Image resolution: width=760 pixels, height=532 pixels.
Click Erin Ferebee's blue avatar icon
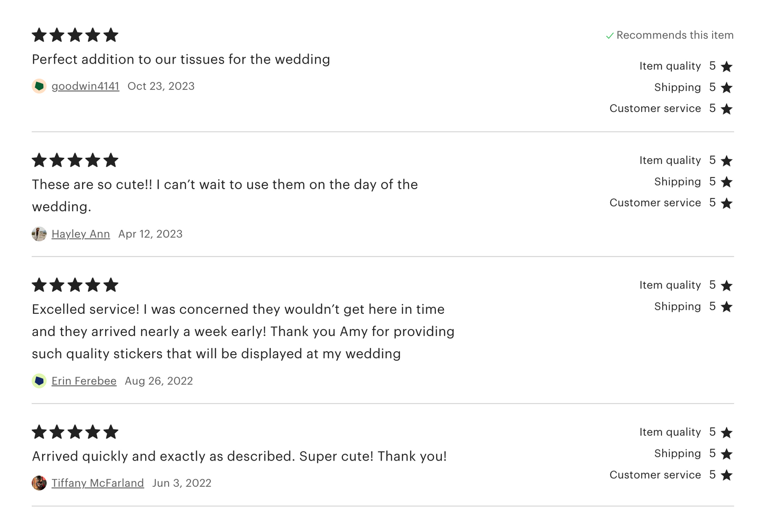39,381
